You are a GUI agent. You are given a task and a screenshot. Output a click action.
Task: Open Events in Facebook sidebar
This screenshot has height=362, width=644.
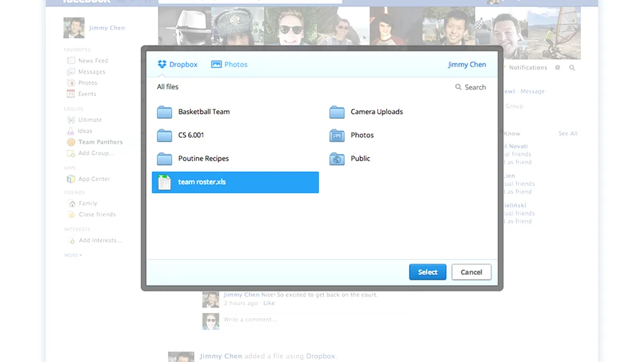click(87, 94)
